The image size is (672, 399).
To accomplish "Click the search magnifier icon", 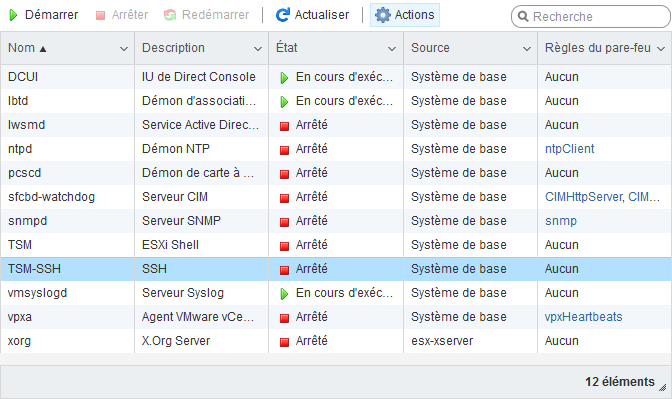I will (x=523, y=16).
